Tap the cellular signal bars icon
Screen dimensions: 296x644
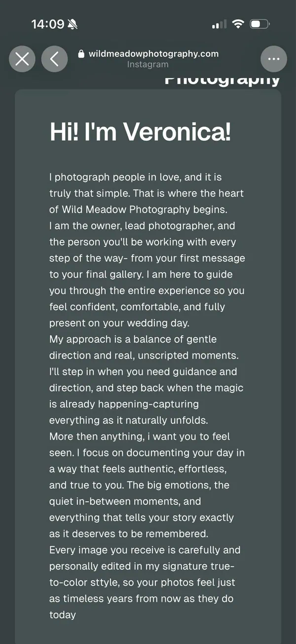pos(219,24)
